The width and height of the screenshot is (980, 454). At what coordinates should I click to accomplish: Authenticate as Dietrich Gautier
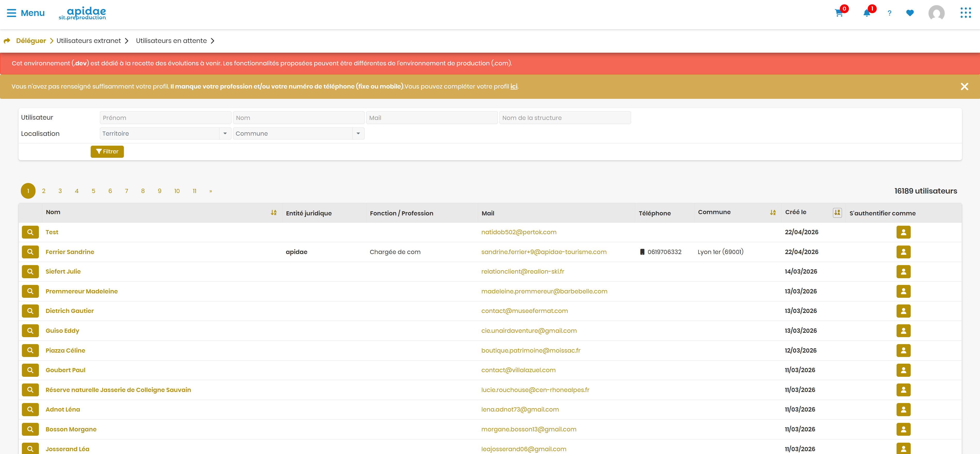(903, 311)
